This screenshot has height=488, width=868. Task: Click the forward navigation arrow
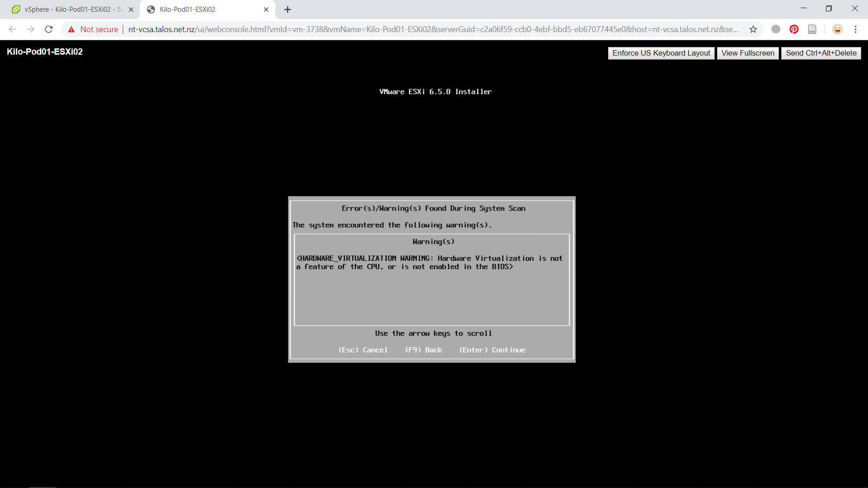[30, 29]
